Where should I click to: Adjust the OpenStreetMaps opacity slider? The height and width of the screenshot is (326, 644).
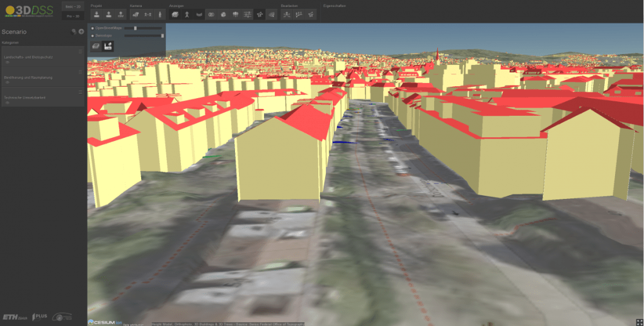point(135,28)
